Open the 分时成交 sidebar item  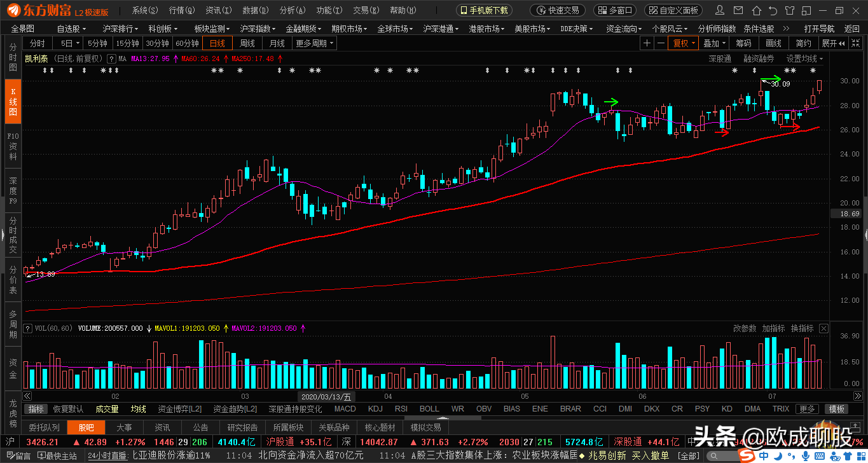13,235
